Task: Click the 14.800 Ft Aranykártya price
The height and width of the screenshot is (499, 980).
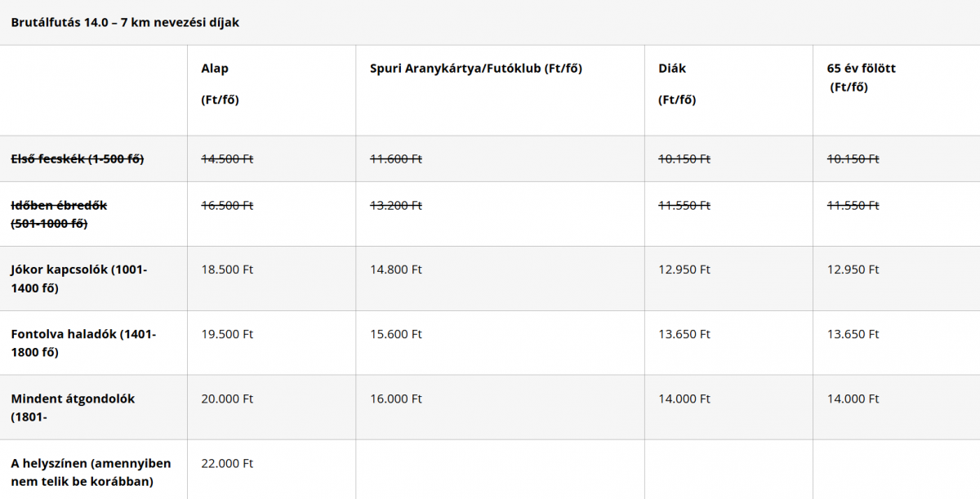Action: [395, 270]
